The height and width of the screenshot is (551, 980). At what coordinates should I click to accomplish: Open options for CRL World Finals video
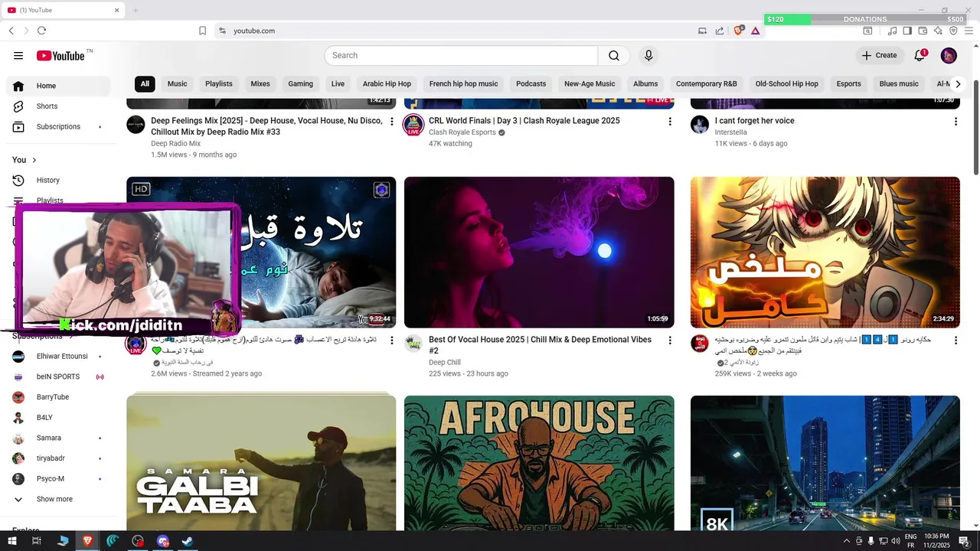670,122
